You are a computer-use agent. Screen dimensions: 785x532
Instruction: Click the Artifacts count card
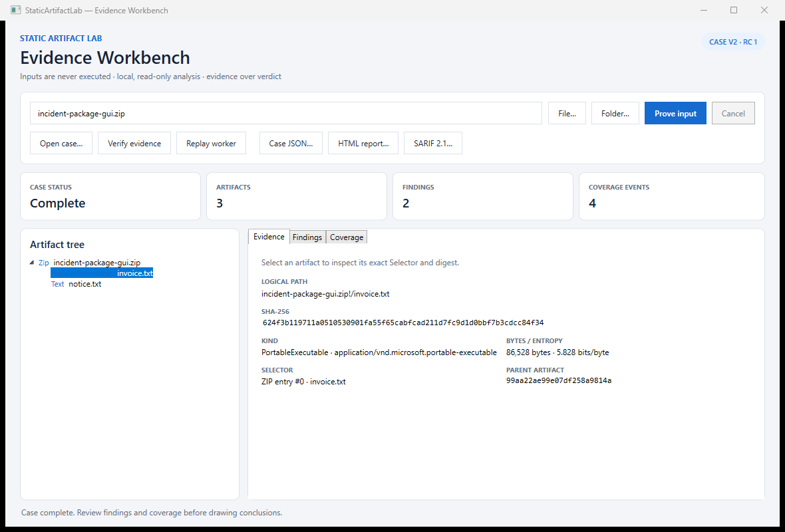[297, 196]
